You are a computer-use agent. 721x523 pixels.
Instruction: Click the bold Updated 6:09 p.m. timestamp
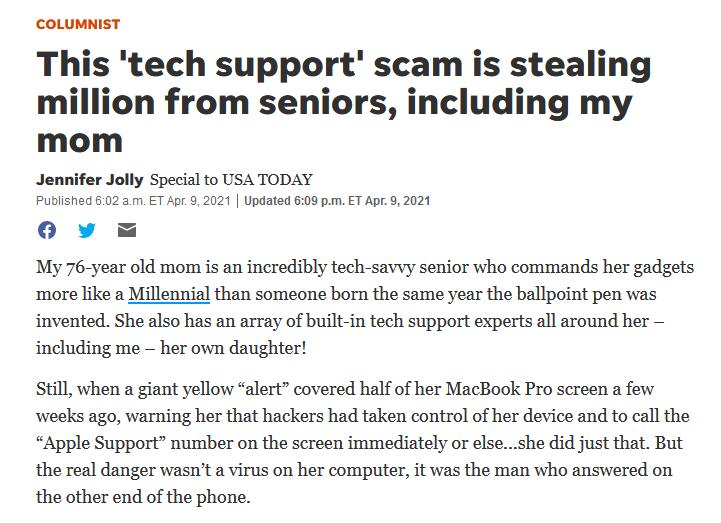337,201
